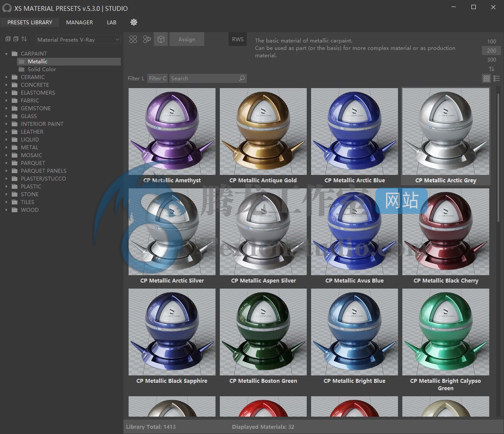This screenshot has width=504, height=434.
Task: Switch to list view
Action: click(x=497, y=78)
